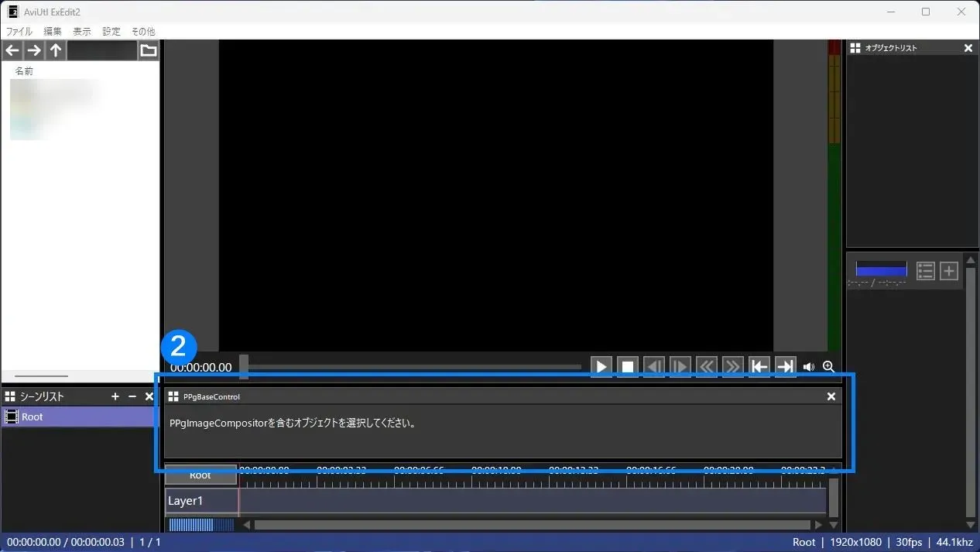Viewport: 980px width, 552px height.
Task: Fast forward with the double-right arrows
Action: [733, 367]
